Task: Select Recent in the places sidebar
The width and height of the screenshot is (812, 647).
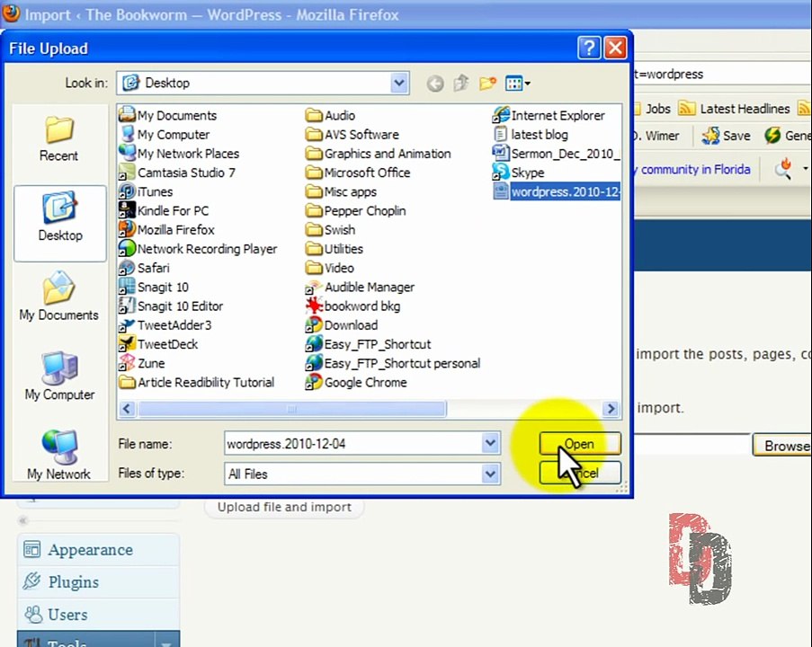Action: coord(58,138)
